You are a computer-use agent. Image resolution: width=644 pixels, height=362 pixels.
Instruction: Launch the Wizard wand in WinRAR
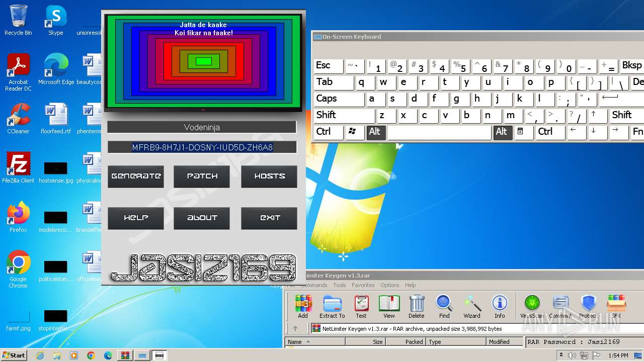pos(472,307)
